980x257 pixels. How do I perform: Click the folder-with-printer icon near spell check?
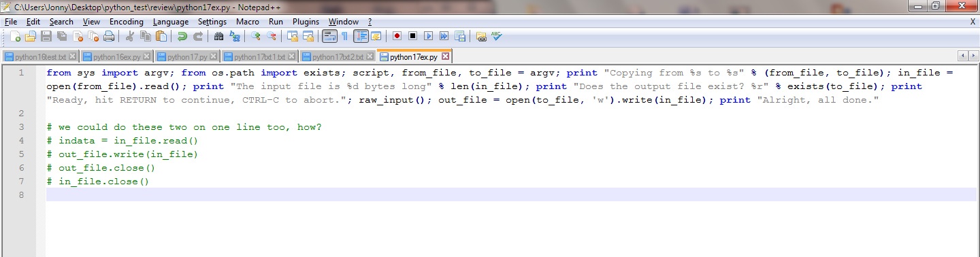tap(481, 36)
